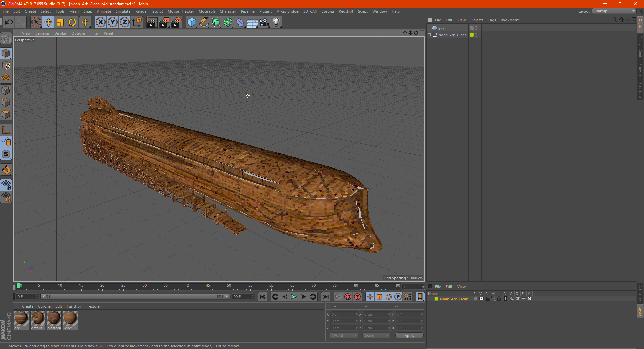Toggle the coordinate system button
Screen dimensions: 644x349
click(137, 22)
